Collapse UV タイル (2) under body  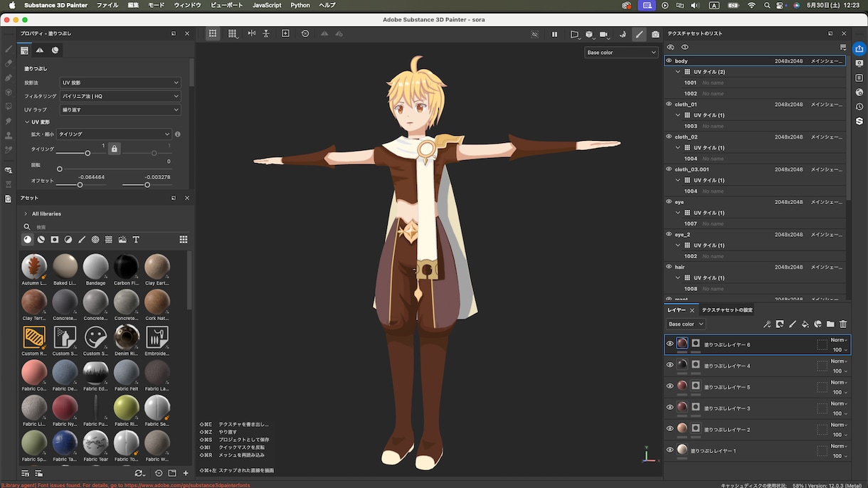pyautogui.click(x=678, y=72)
